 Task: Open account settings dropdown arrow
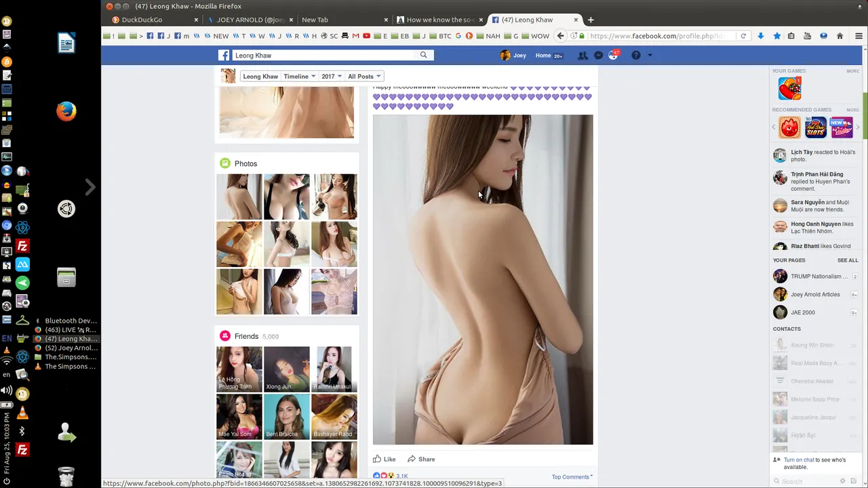coord(650,56)
